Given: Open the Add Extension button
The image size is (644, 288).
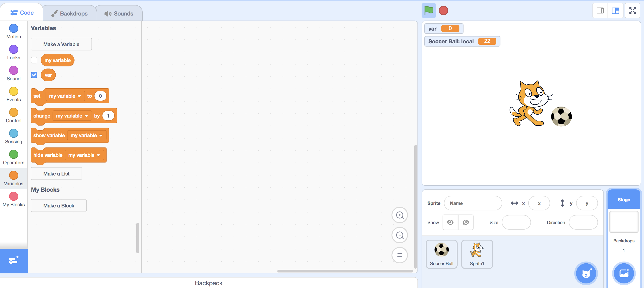Looking at the screenshot, I should (x=13, y=260).
